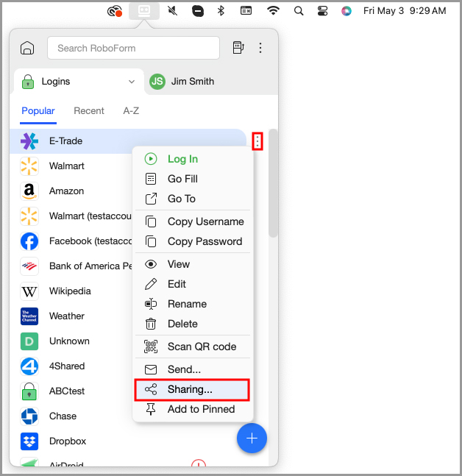Select Send... in the context menu
The height and width of the screenshot is (476, 462).
click(x=193, y=369)
